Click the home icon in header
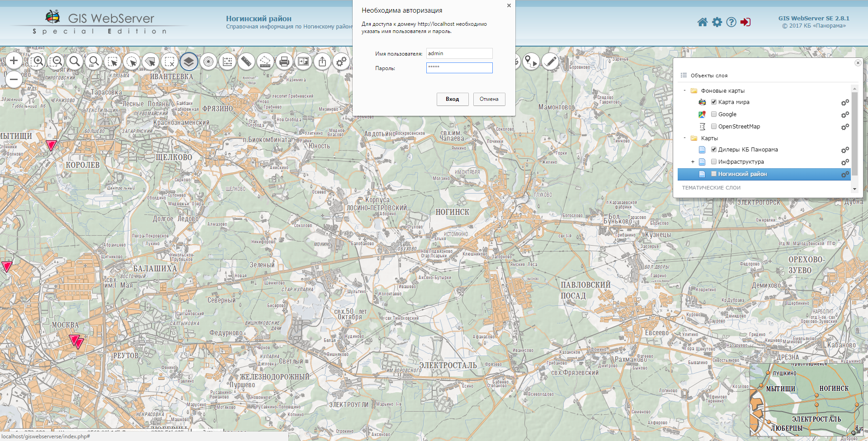 [702, 22]
